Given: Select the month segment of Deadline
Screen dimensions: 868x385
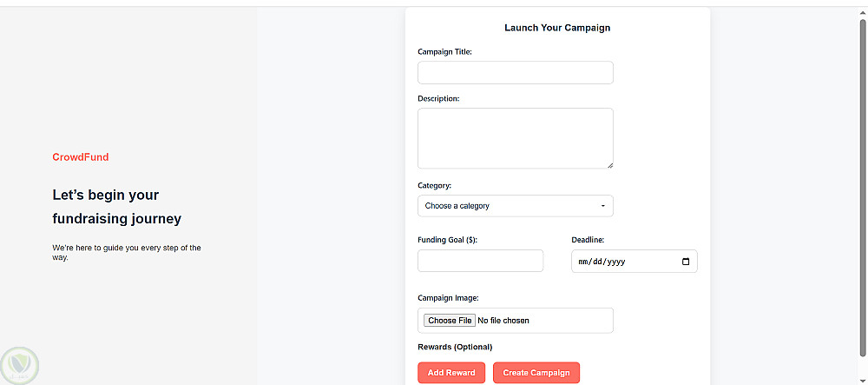Looking at the screenshot, I should pos(584,262).
